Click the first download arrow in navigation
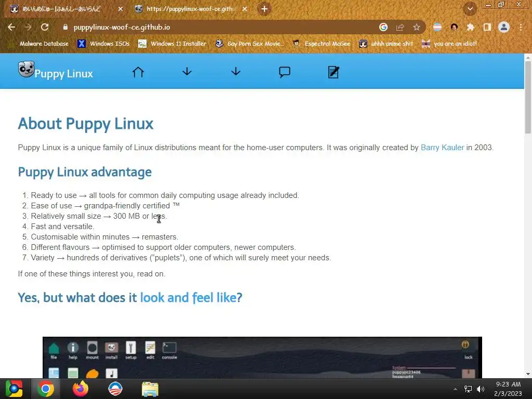The image size is (532, 399). (187, 72)
